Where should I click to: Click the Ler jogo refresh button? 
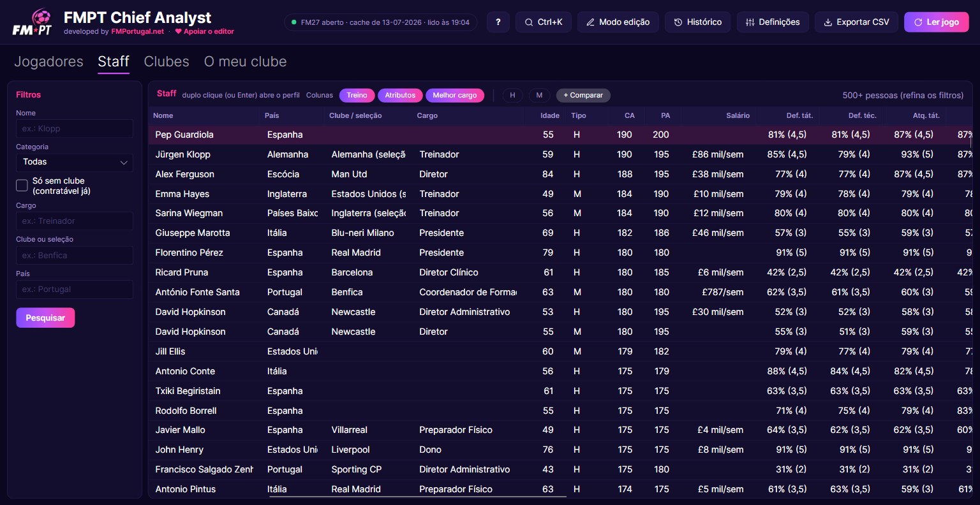936,22
